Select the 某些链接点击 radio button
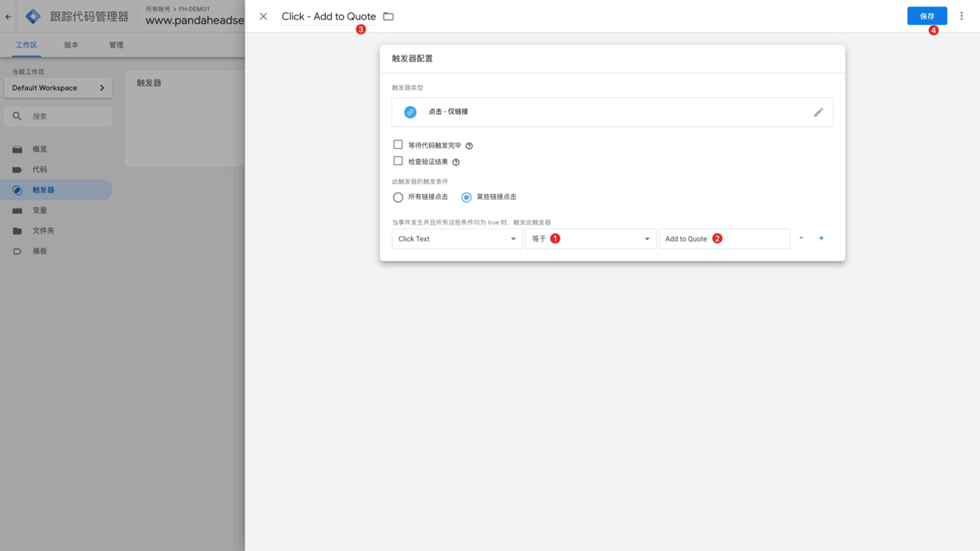The height and width of the screenshot is (551, 980). (x=466, y=197)
